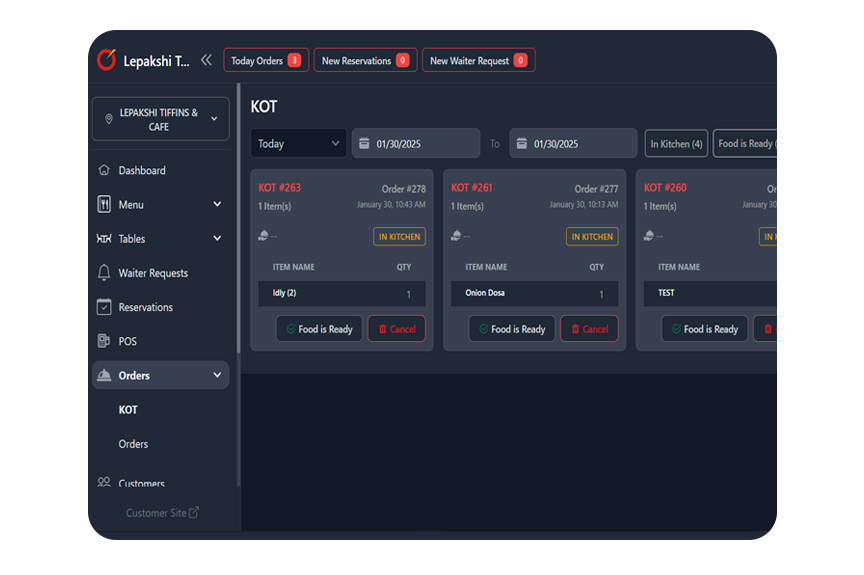
Task: Collapse the sidebar with double-chevron icon
Action: 206,60
